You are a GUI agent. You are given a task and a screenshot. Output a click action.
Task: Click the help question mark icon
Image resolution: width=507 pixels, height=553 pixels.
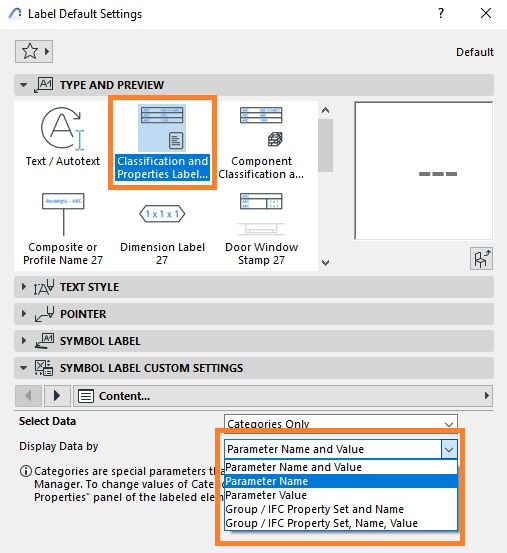441,13
